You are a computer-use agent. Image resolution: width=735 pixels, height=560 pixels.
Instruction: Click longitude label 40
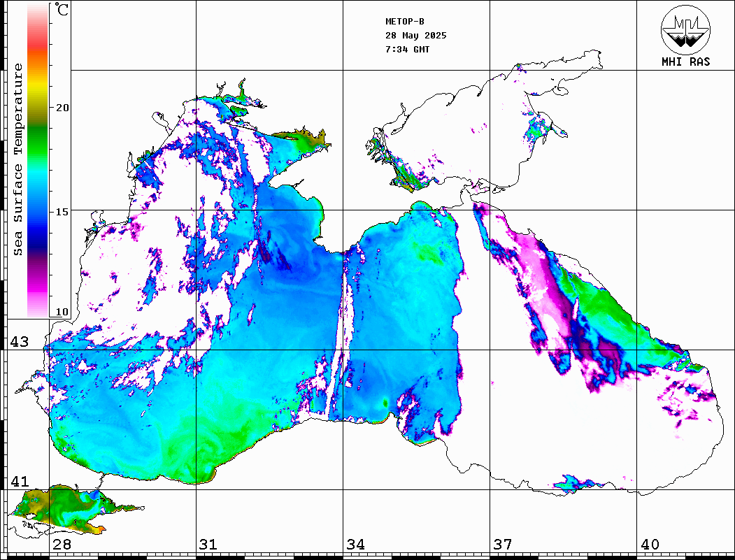pyautogui.click(x=650, y=545)
